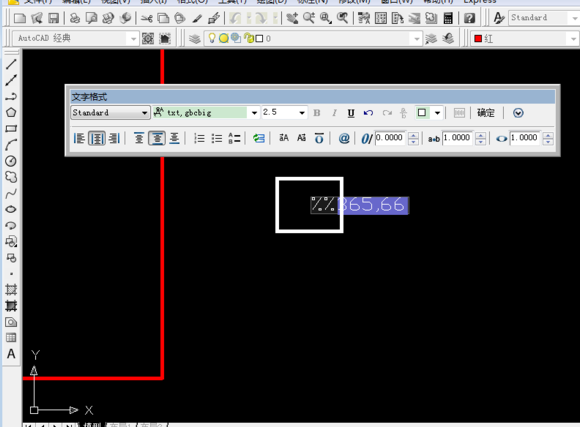The width and height of the screenshot is (580, 427).
Task: Select the Zoom Window magnifier icon
Action: pos(326,18)
